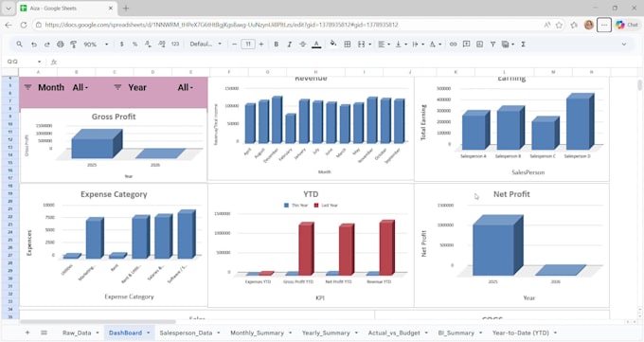Insert a comment

pos(466,44)
